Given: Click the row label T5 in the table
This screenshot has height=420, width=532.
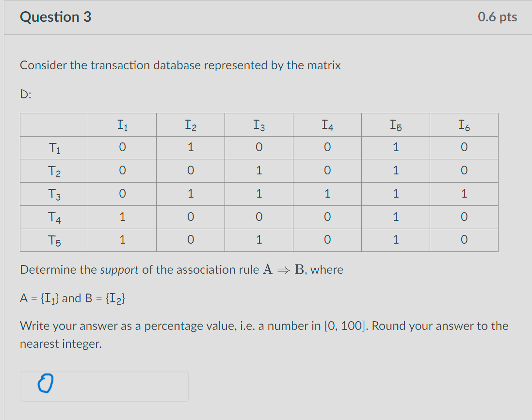Looking at the screenshot, I should (x=52, y=240).
